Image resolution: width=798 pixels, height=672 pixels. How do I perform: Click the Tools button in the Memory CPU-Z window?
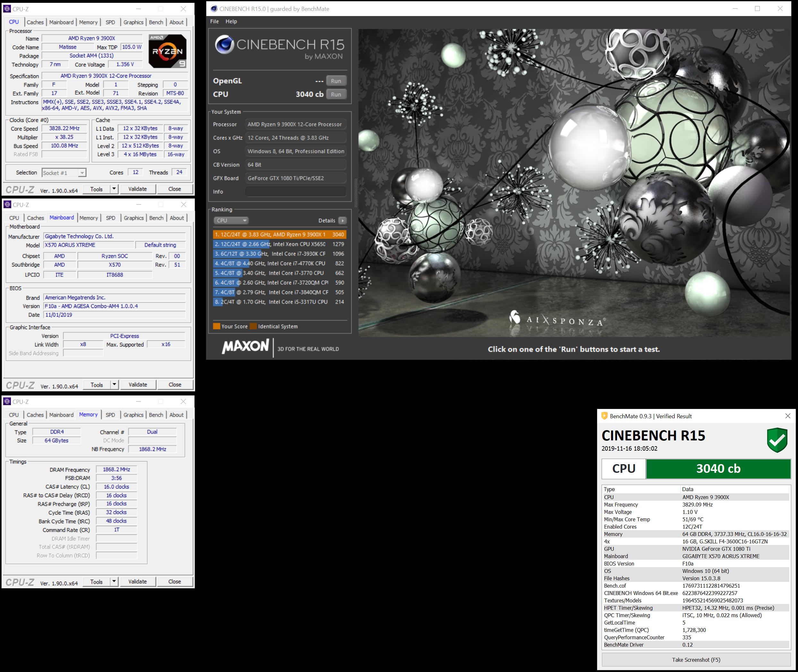pyautogui.click(x=96, y=582)
